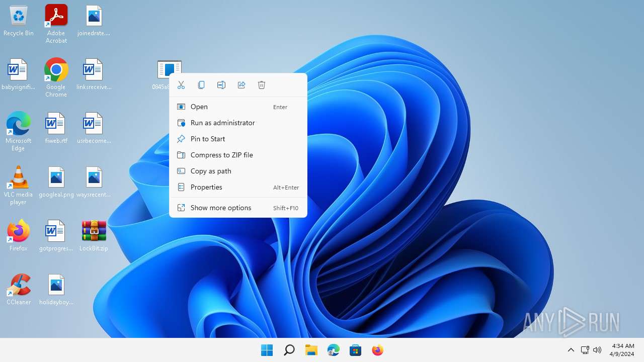Choose Run as administrator
644x362 pixels.
tap(238, 123)
